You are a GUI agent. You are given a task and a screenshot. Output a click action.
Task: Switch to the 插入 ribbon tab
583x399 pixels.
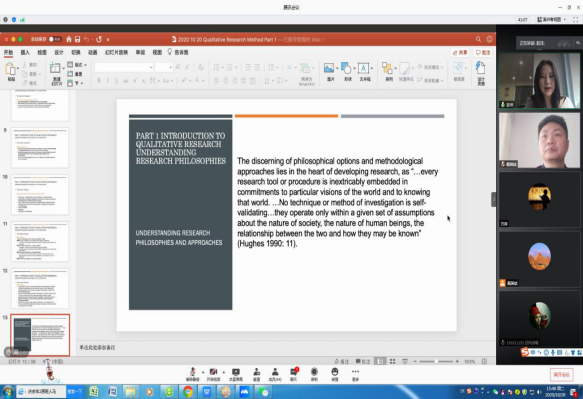(25, 52)
